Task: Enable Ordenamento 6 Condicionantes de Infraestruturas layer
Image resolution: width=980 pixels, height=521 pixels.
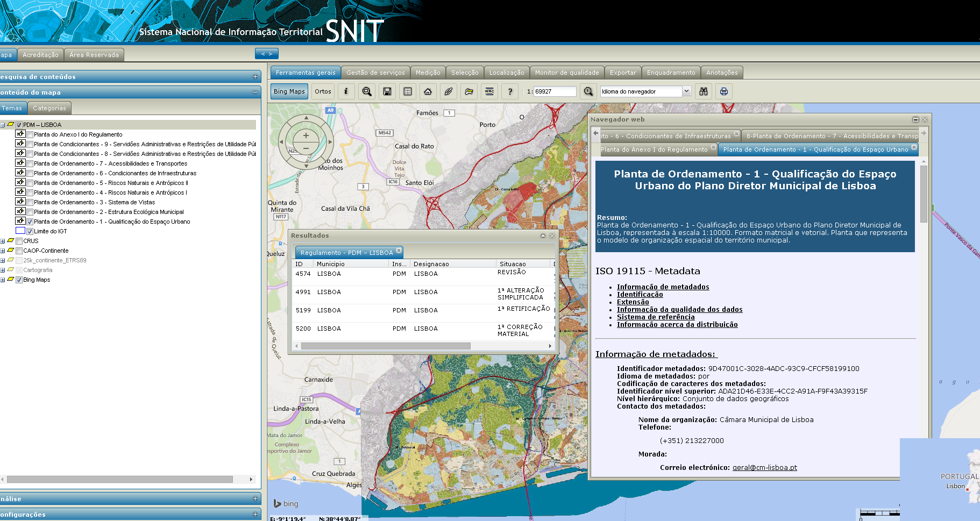Action: pyautogui.click(x=30, y=174)
